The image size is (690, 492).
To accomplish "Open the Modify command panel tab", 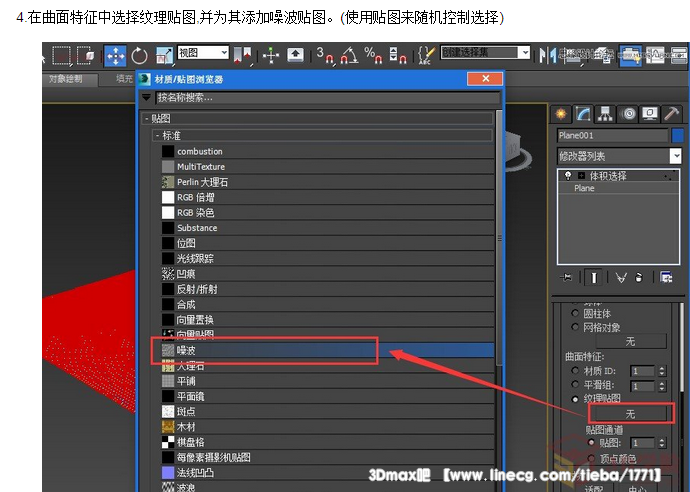I will point(583,114).
